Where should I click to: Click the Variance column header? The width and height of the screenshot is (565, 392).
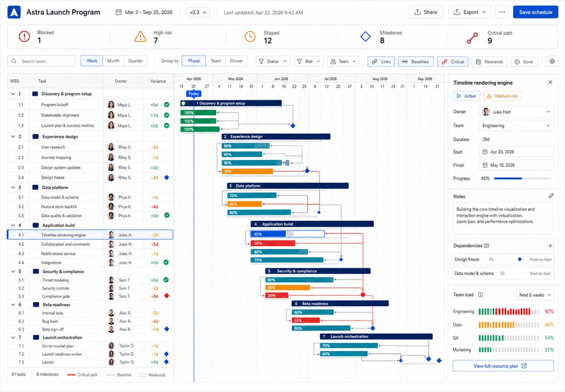point(158,81)
